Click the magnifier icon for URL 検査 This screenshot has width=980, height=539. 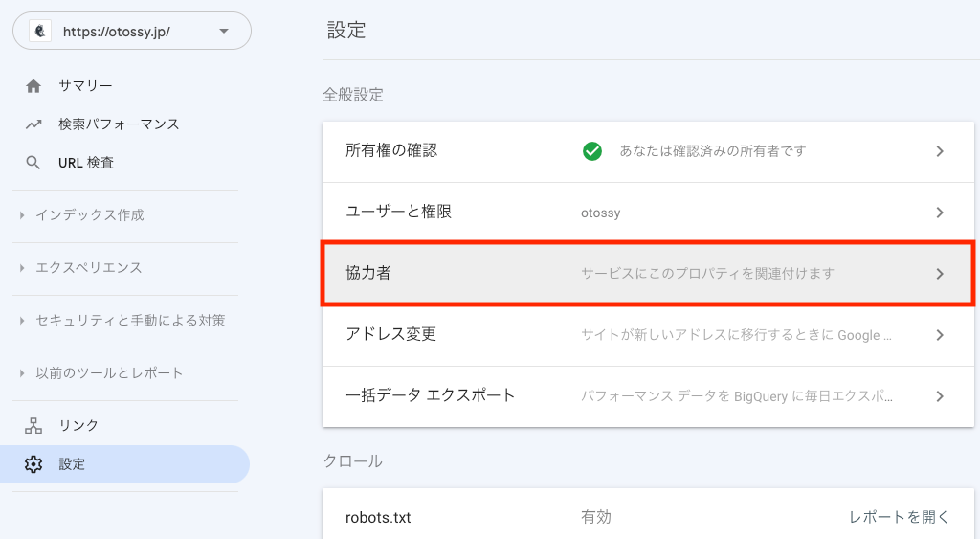[x=33, y=163]
